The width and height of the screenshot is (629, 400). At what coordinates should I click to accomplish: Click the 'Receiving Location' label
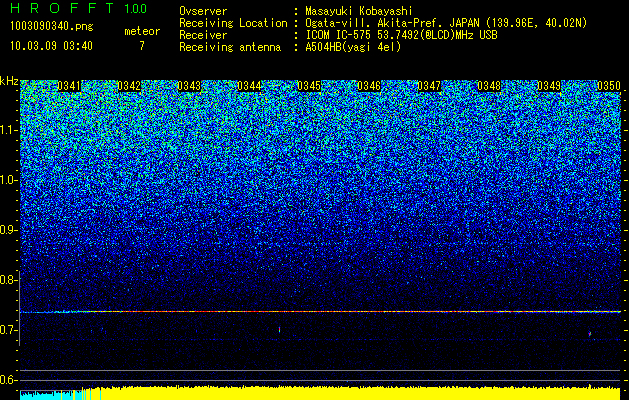pos(233,23)
